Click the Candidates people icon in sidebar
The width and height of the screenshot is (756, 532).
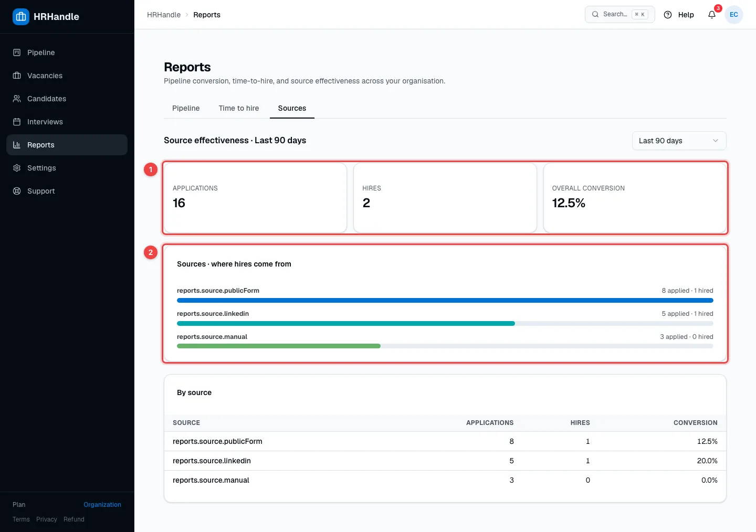point(17,99)
